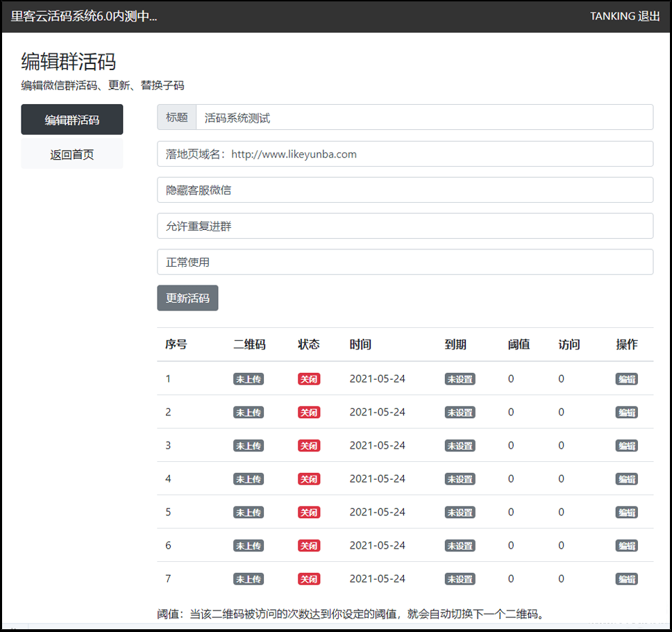This screenshot has height=632, width=672.
Task: Click the 未上传 badge in row 1
Action: [x=248, y=379]
